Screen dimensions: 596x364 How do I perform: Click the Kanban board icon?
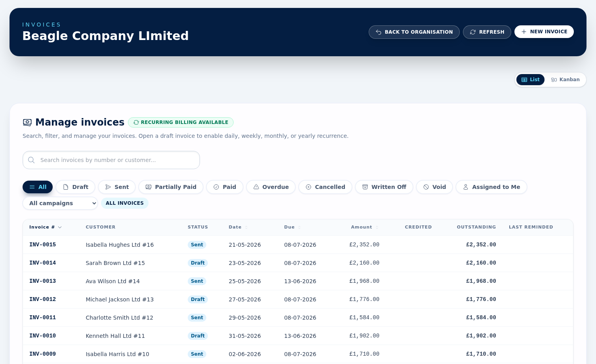click(x=554, y=80)
